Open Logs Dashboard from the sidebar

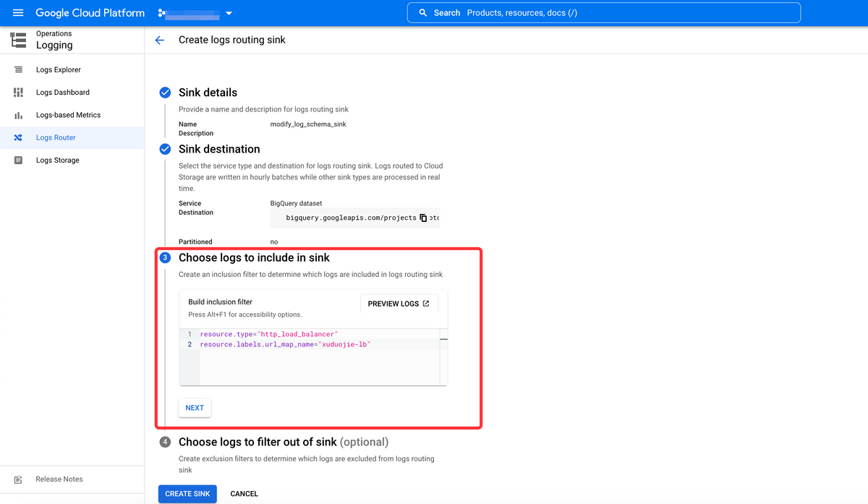[x=63, y=93]
